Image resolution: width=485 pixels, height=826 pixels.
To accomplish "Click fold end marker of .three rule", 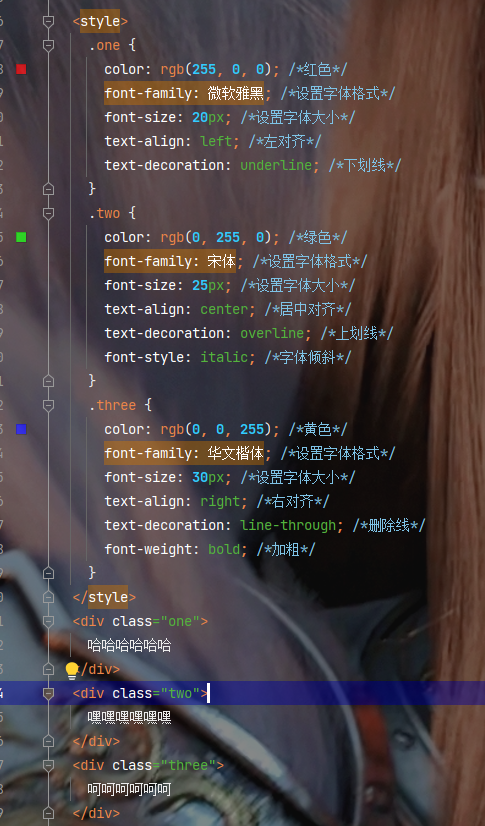I will (48, 573).
